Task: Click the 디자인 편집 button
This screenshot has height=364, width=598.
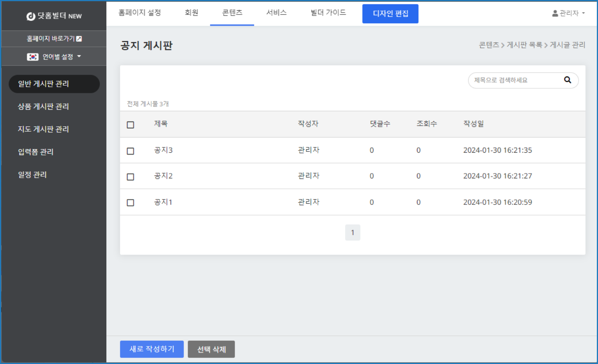Action: 390,14
